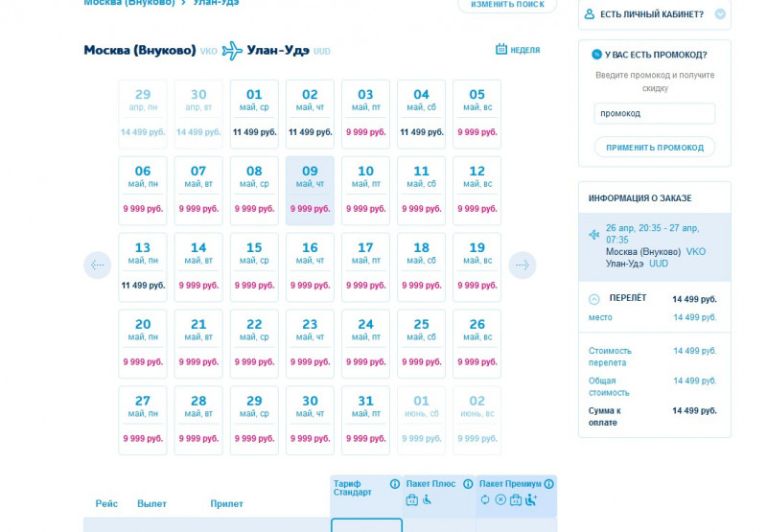Click the Вылет column header
The width and height of the screenshot is (767, 532).
pos(151,503)
